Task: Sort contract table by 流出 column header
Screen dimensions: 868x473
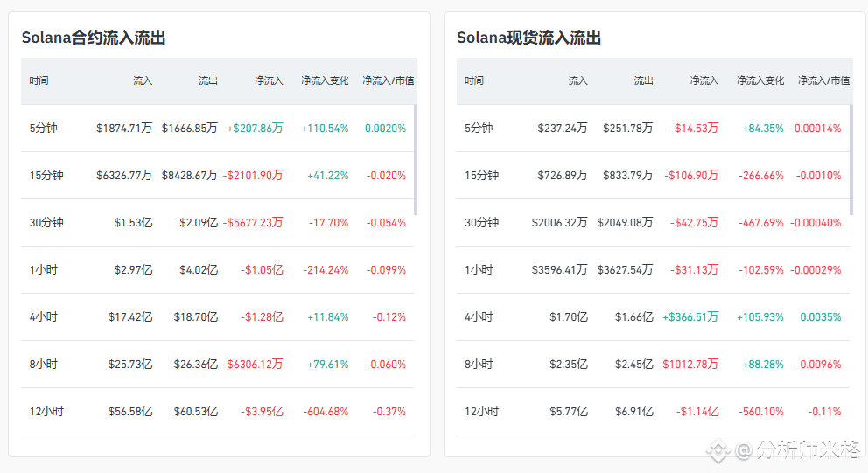Action: click(208, 80)
